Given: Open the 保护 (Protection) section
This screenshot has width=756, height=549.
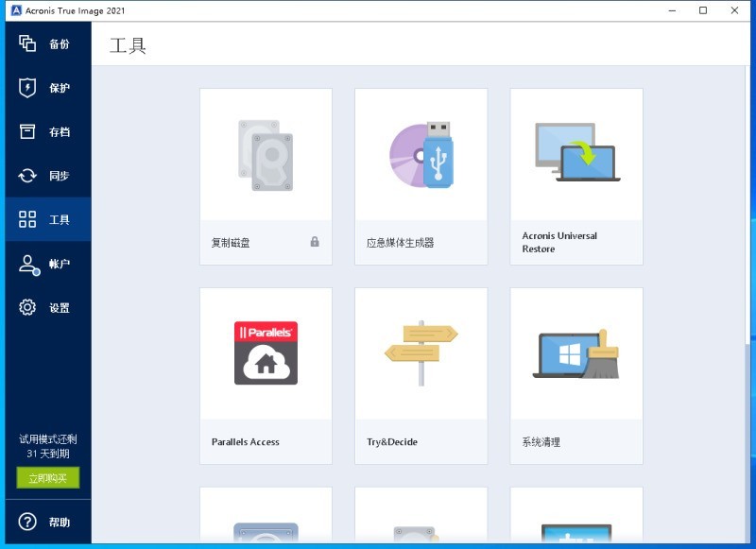Looking at the screenshot, I should coord(45,88).
